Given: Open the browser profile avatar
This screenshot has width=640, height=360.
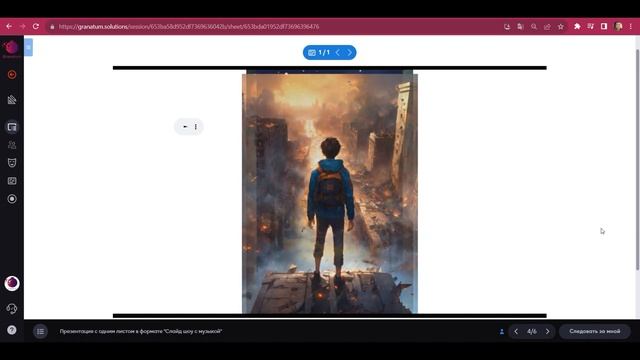Looking at the screenshot, I should pyautogui.click(x=618, y=27).
